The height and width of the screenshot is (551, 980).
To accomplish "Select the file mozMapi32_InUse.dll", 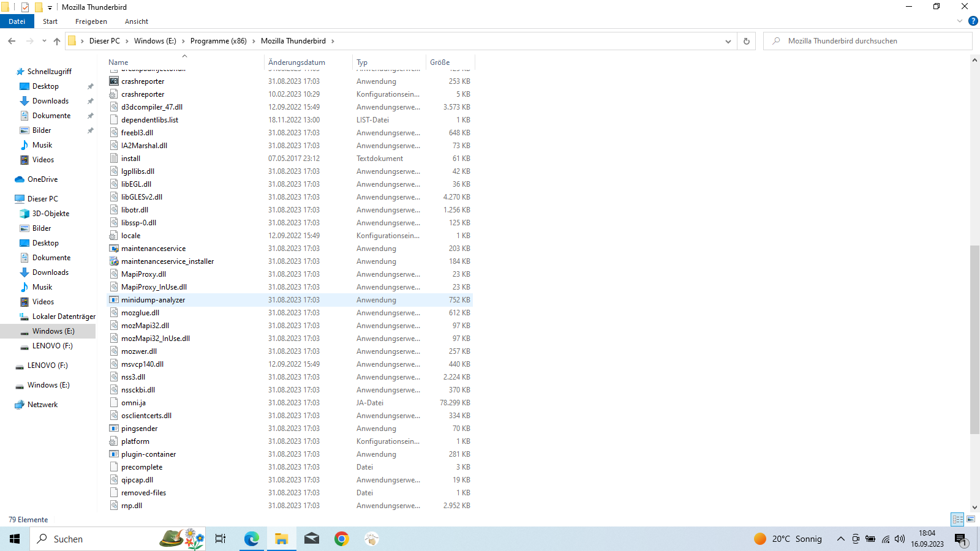I will pyautogui.click(x=156, y=339).
